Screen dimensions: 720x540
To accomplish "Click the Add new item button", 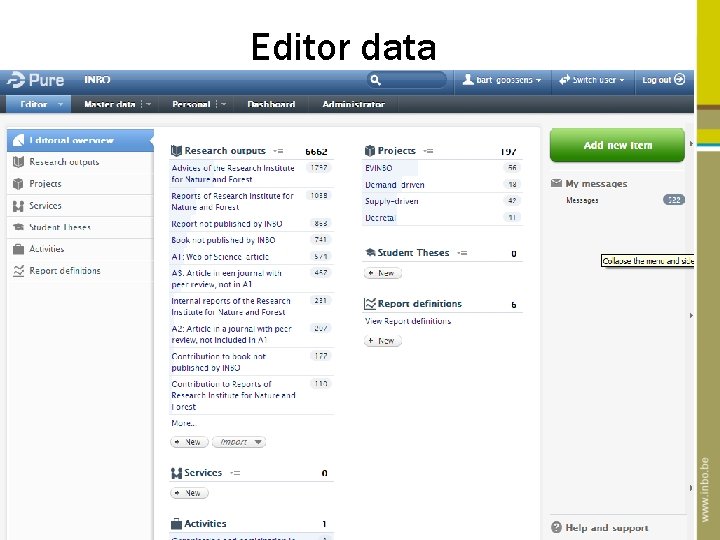I will [617, 145].
